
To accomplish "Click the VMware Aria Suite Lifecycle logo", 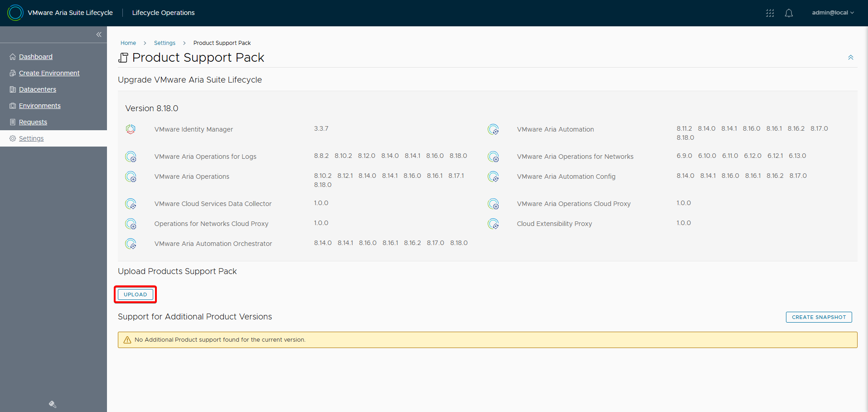I will coord(15,13).
